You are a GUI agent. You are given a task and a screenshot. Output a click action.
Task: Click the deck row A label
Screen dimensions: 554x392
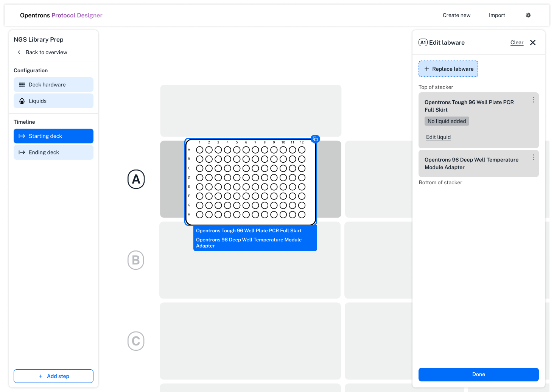(136, 179)
